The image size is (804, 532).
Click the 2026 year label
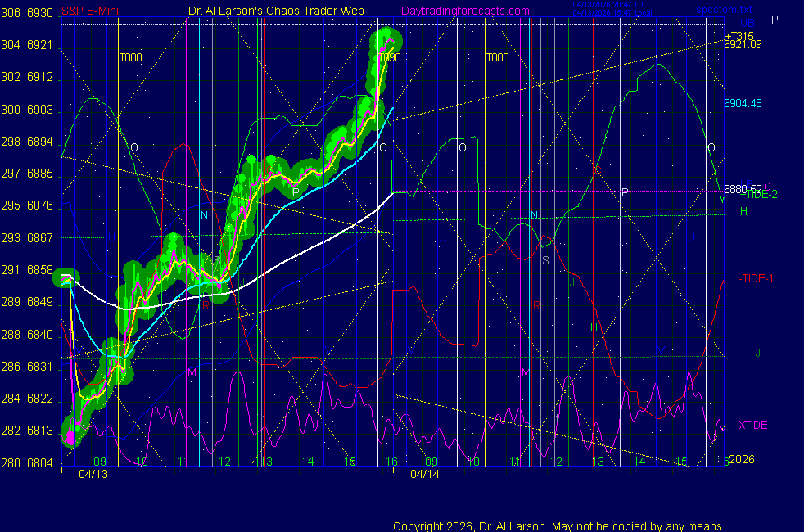742,459
